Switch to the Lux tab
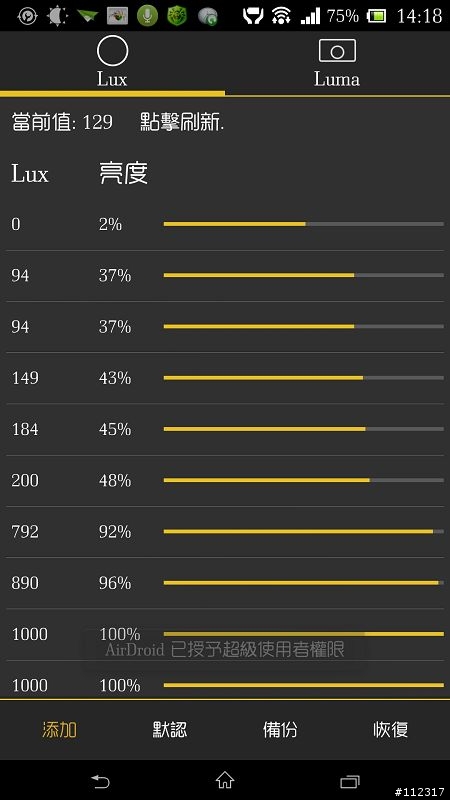The image size is (450, 800). (112, 63)
